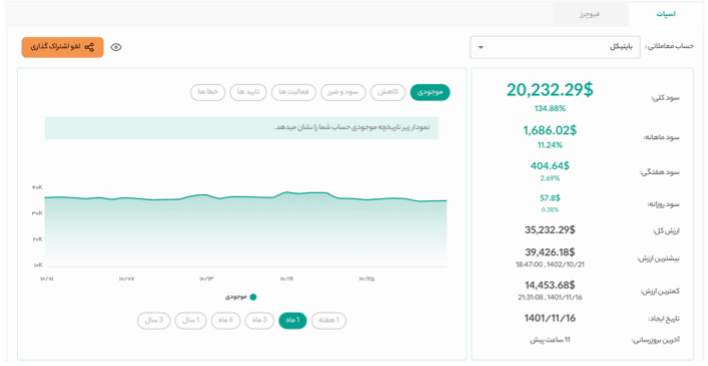Toggle the موجودی legend dot under chart

[x=253, y=297]
